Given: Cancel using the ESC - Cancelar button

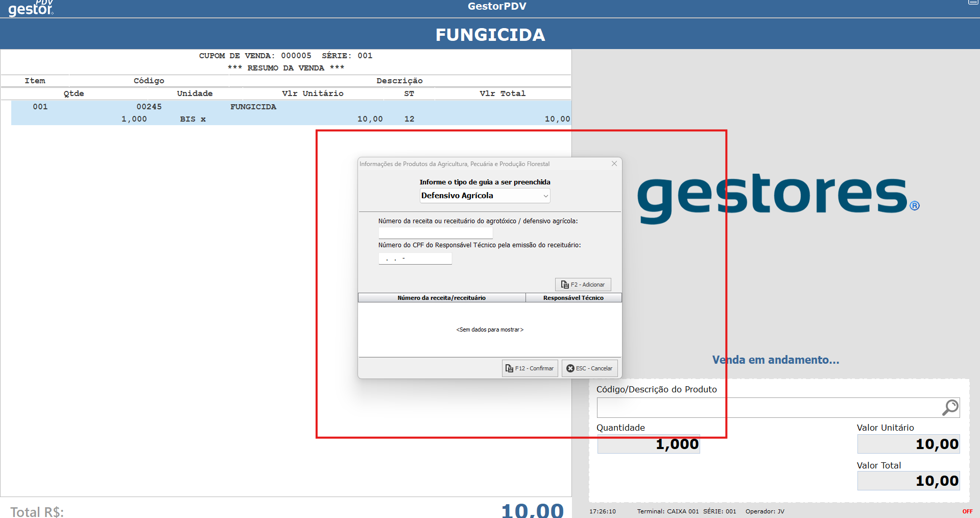Looking at the screenshot, I should (589, 368).
